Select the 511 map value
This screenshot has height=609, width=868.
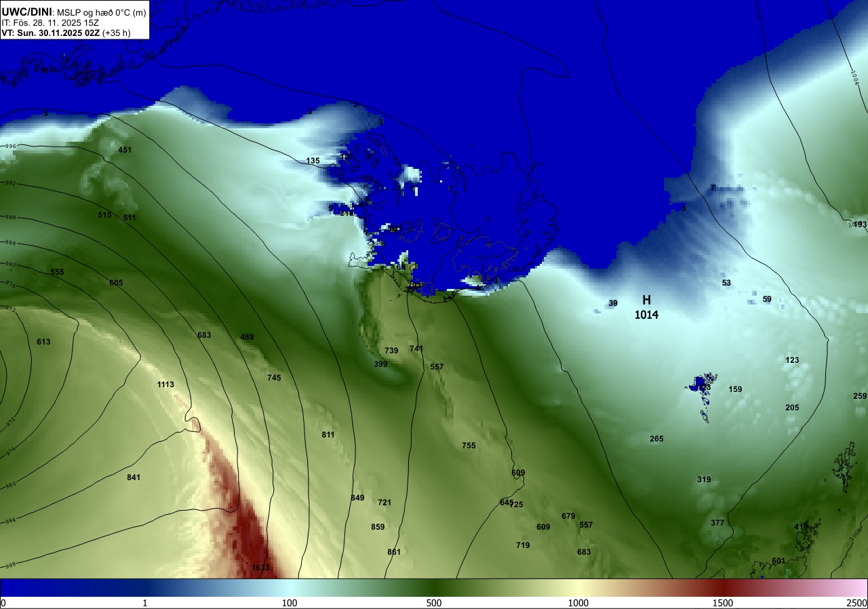(x=130, y=218)
